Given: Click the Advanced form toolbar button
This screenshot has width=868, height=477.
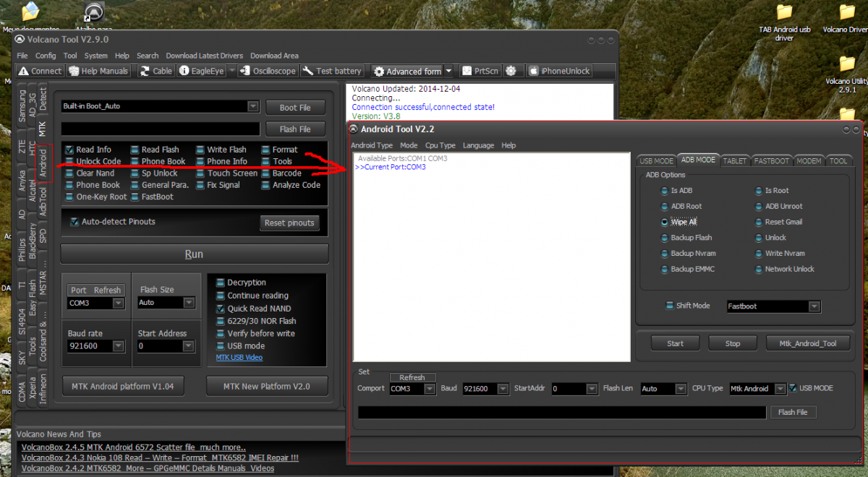Looking at the screenshot, I should coord(407,71).
